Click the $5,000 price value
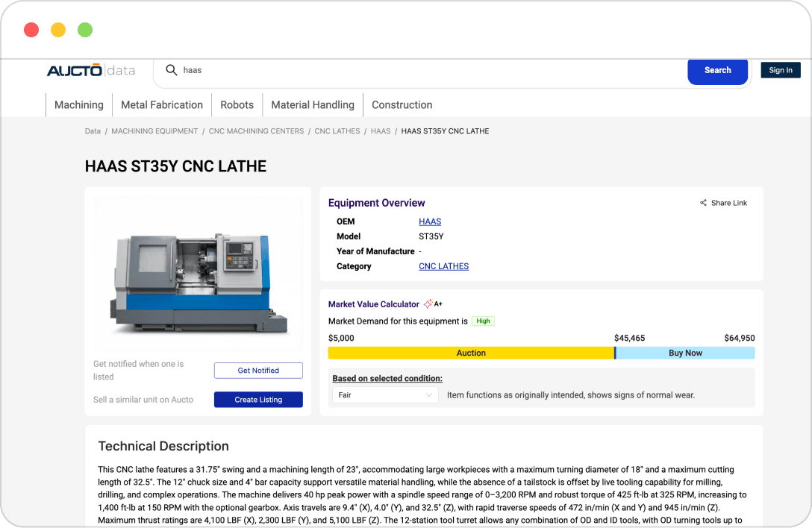 point(341,338)
